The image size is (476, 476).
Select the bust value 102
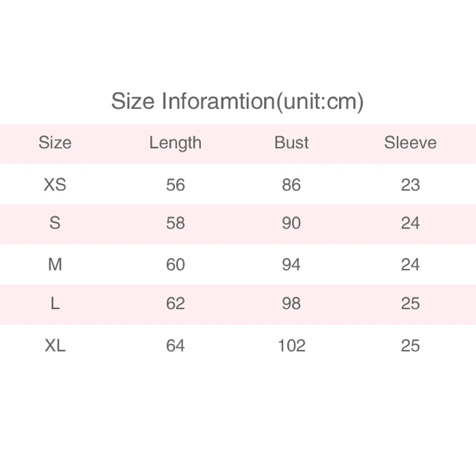point(292,345)
